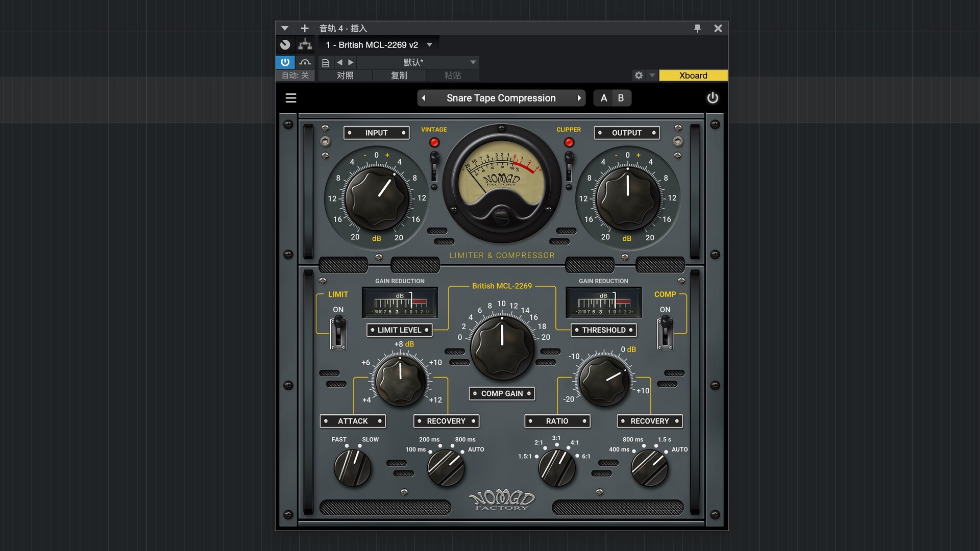Close the plugin window

click(718, 29)
